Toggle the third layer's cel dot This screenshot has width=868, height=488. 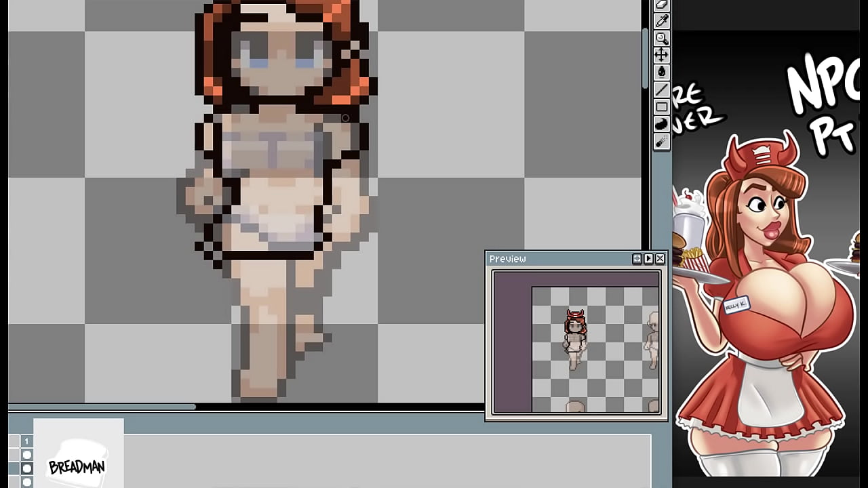pos(27,482)
